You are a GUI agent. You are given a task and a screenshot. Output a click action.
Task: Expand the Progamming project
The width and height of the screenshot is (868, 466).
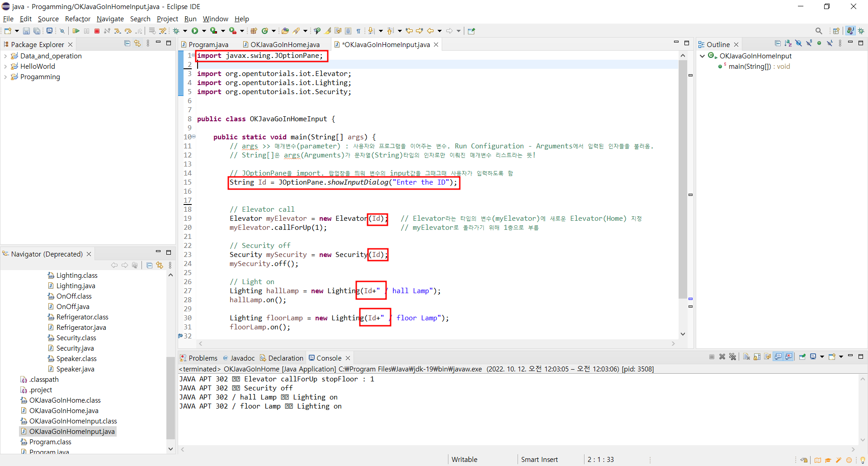[5, 77]
